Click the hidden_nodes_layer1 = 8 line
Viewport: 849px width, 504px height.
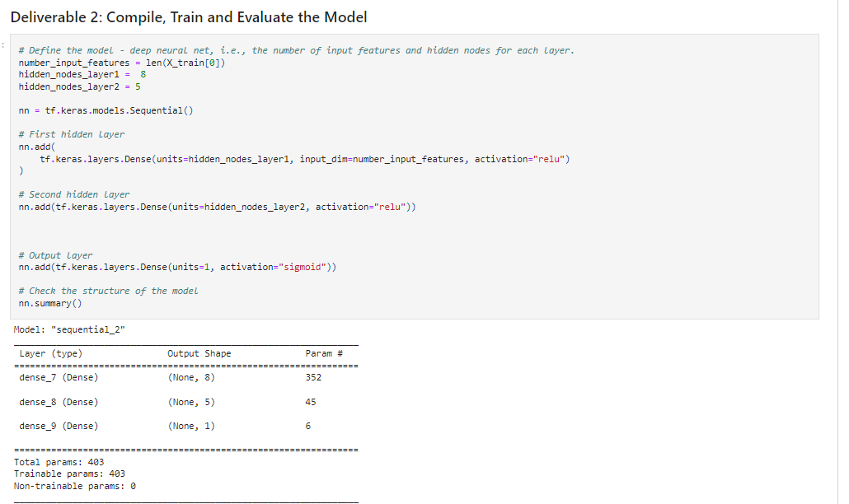point(82,75)
